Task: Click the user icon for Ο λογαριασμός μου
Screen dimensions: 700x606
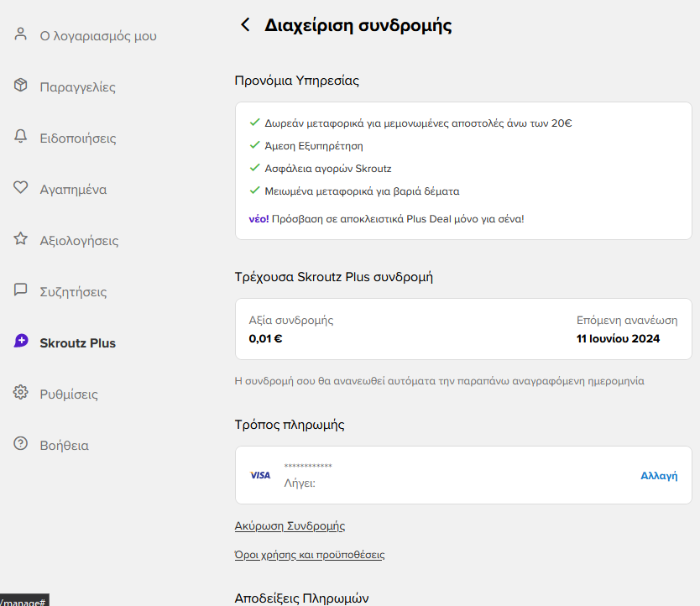Action: coord(20,34)
